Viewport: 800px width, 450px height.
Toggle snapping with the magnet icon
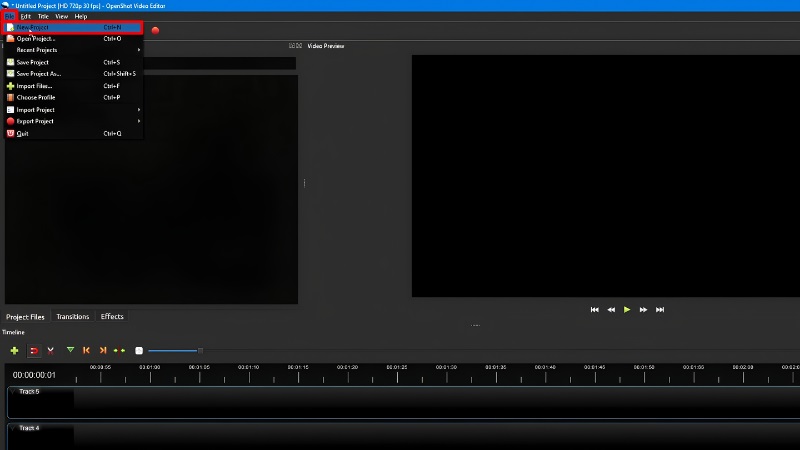coord(34,351)
